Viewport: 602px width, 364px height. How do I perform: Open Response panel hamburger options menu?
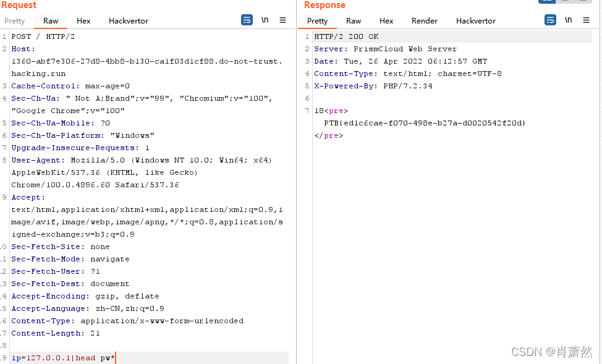point(586,20)
